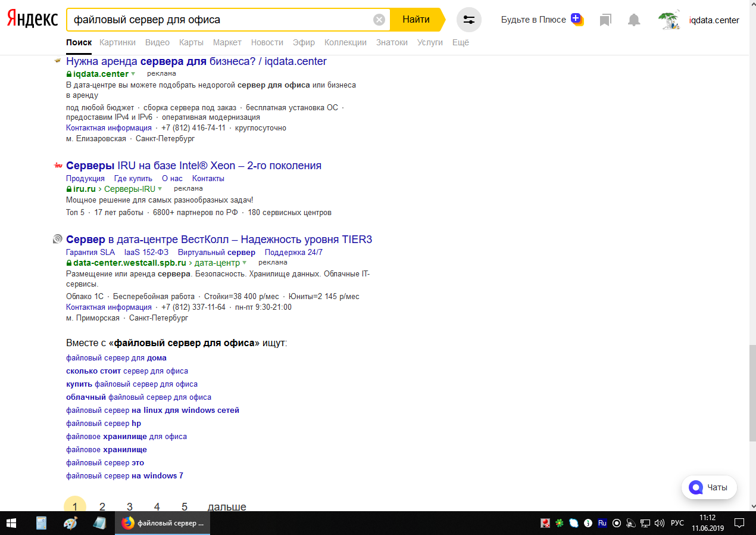Viewport: 756px width, 535px height.
Task: Search suggestion 'облачный файловый сервер для офиса'
Action: click(139, 397)
